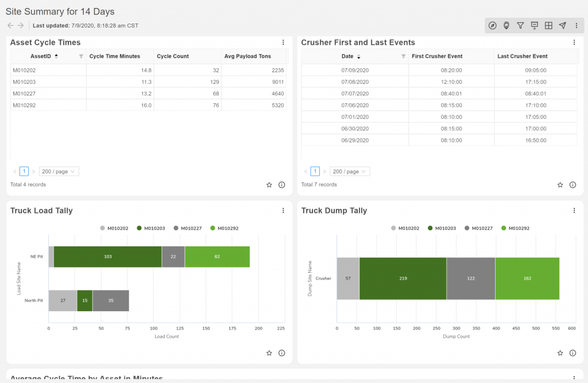588x383 pixels.
Task: Open page size dropdown under Asset Cycle Times
Action: click(x=59, y=172)
